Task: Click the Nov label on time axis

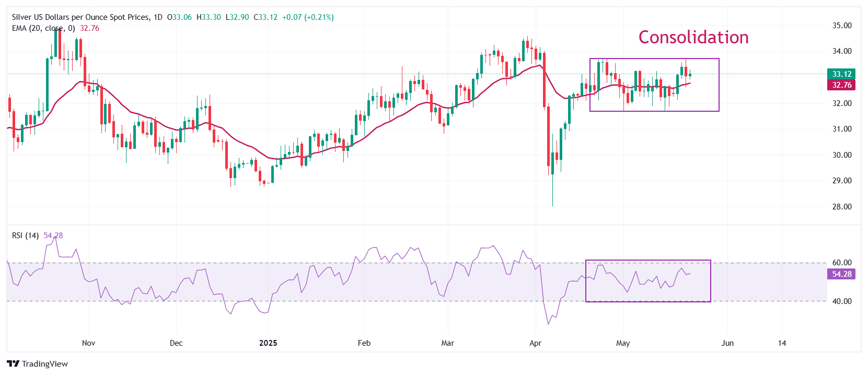Action: [x=89, y=343]
